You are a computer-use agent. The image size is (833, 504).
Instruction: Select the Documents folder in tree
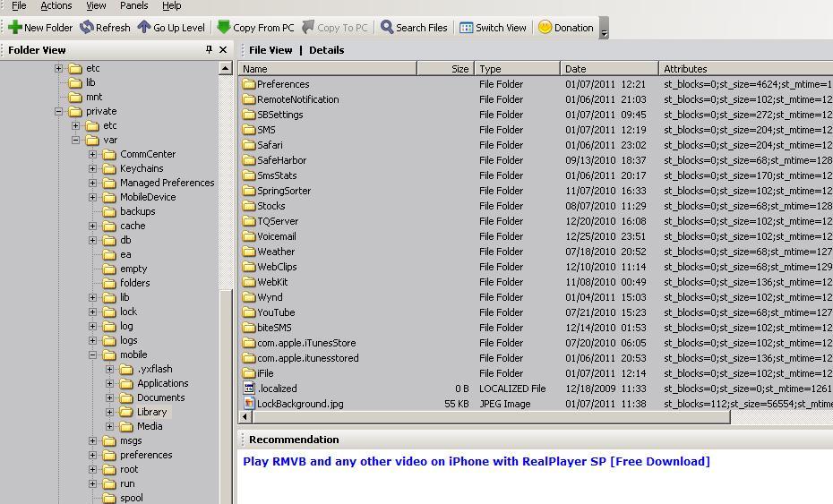pyautogui.click(x=160, y=397)
